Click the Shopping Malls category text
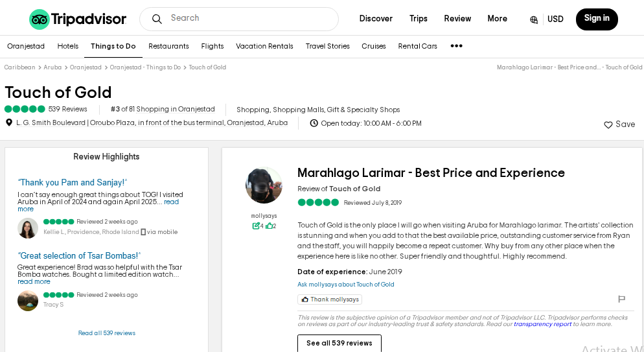Viewport: 644px width, 352px height. [x=298, y=110]
